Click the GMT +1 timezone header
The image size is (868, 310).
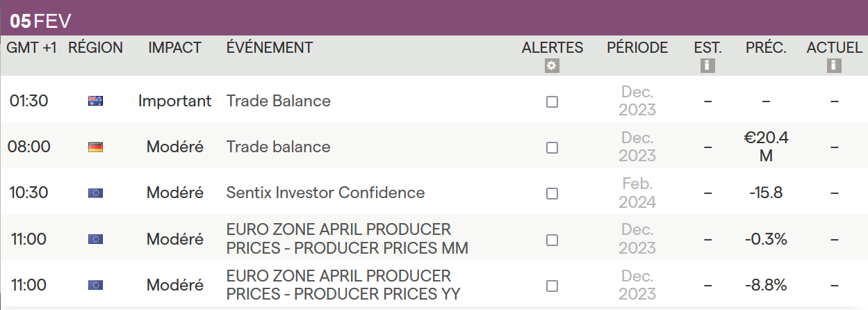32,47
